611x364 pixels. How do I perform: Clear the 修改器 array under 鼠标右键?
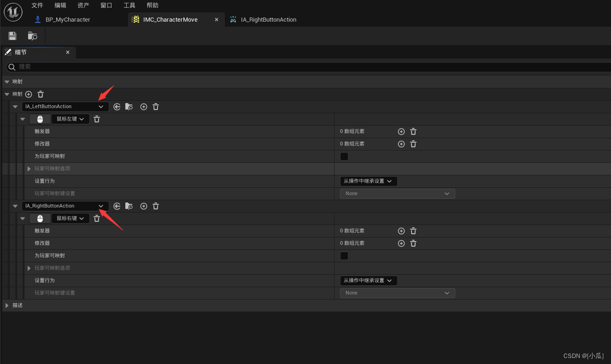(413, 243)
